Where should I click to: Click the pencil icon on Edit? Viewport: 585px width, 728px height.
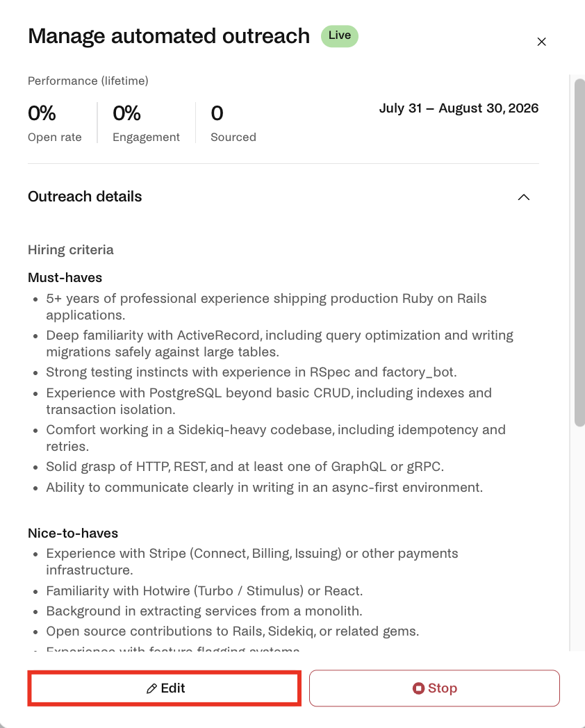(151, 688)
